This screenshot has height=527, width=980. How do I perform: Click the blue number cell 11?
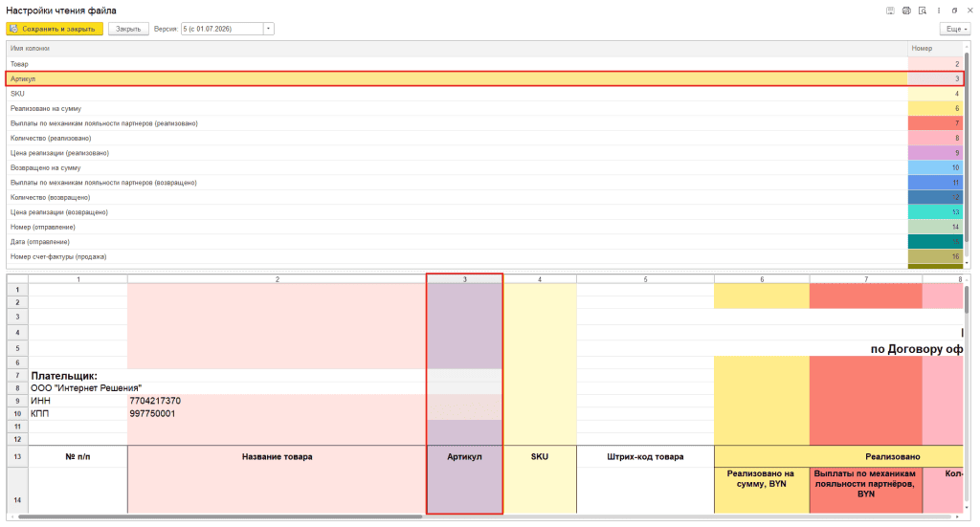(x=936, y=183)
